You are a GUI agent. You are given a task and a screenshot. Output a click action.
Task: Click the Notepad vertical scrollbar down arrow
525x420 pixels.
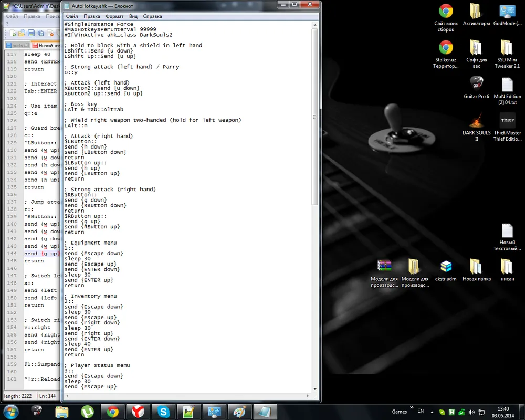point(315,389)
